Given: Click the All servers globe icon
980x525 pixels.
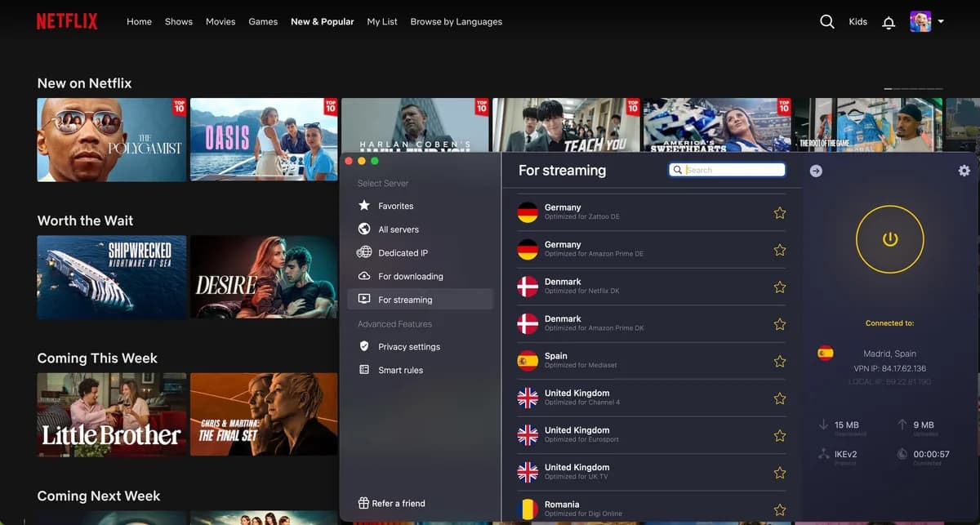Looking at the screenshot, I should (364, 229).
